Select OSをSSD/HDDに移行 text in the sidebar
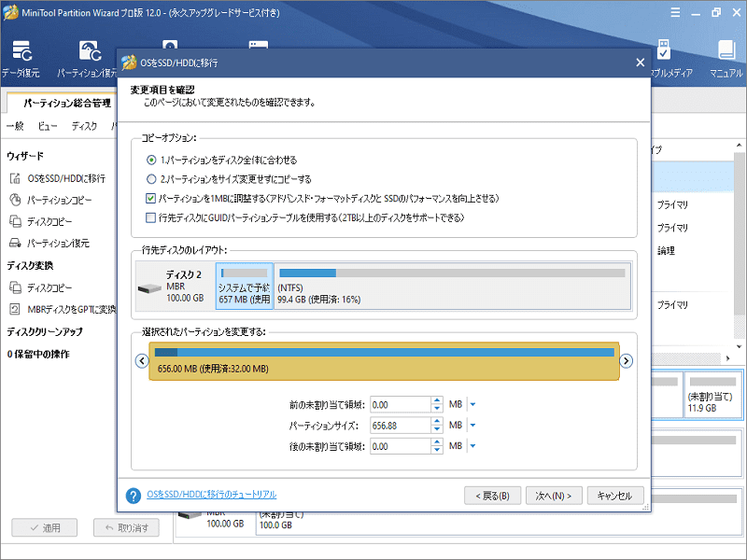 (x=66, y=178)
